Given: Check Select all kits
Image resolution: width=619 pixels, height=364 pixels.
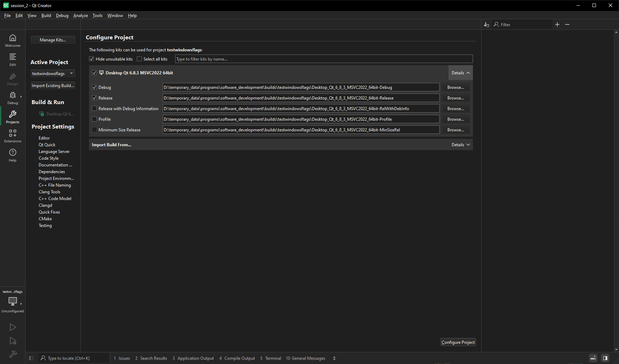Looking at the screenshot, I should (139, 59).
